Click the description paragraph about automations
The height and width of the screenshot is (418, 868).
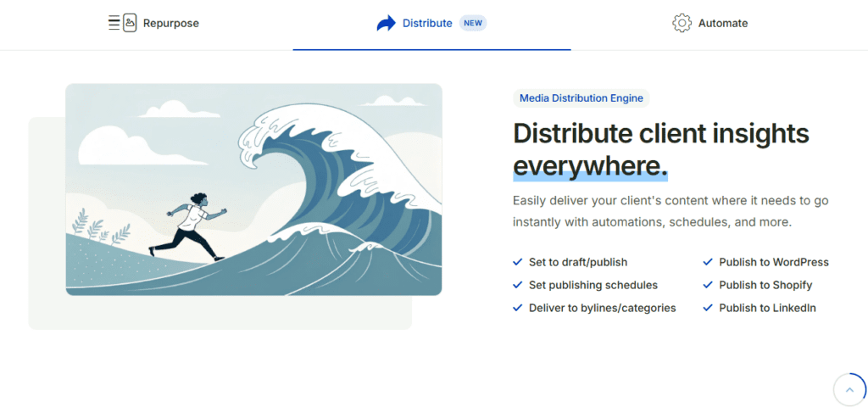670,212
